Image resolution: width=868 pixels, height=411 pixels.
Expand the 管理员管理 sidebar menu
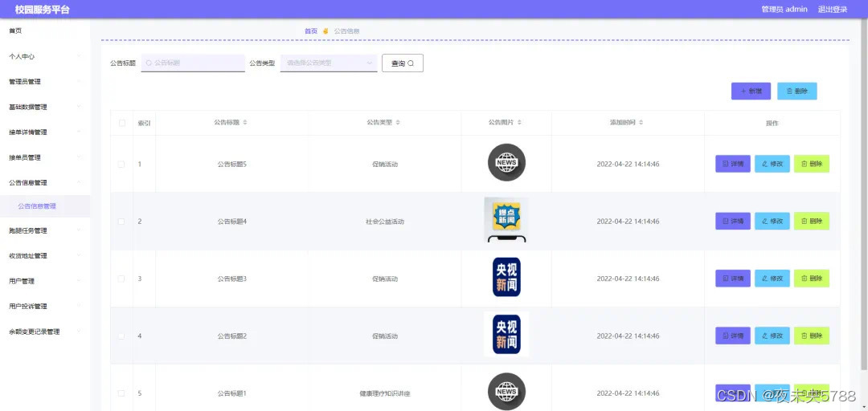(45, 82)
